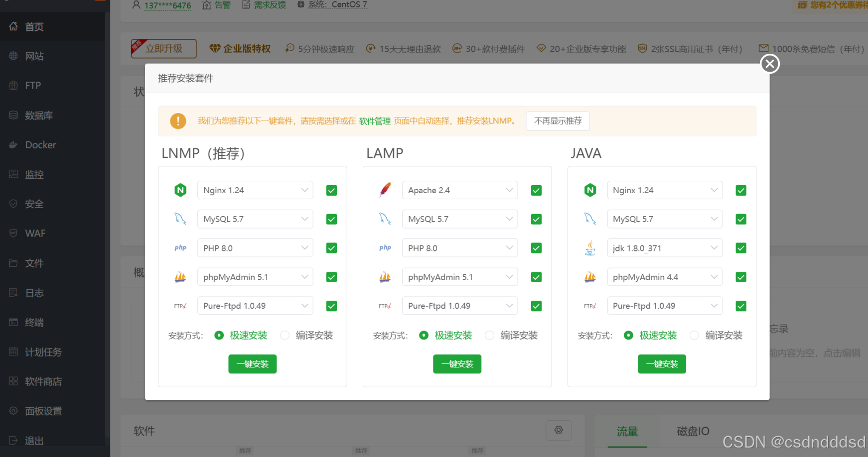This screenshot has height=457, width=868.
Task: Open the 软件管理 link in banner
Action: [x=375, y=121]
